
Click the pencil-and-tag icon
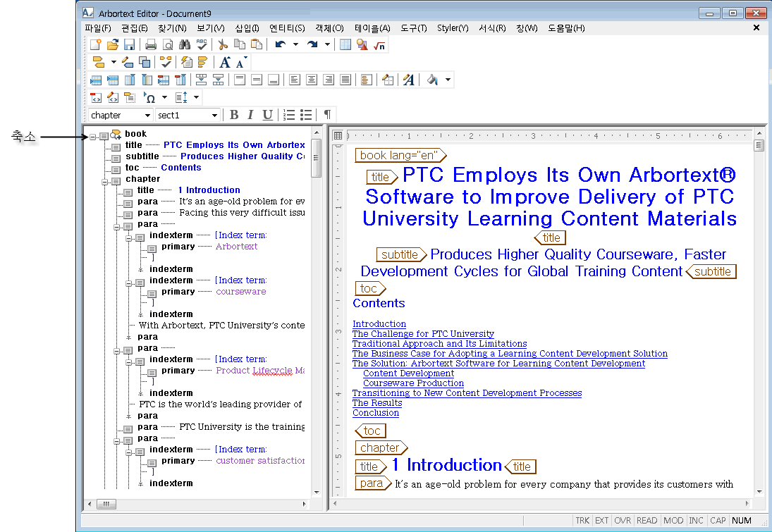(x=128, y=62)
